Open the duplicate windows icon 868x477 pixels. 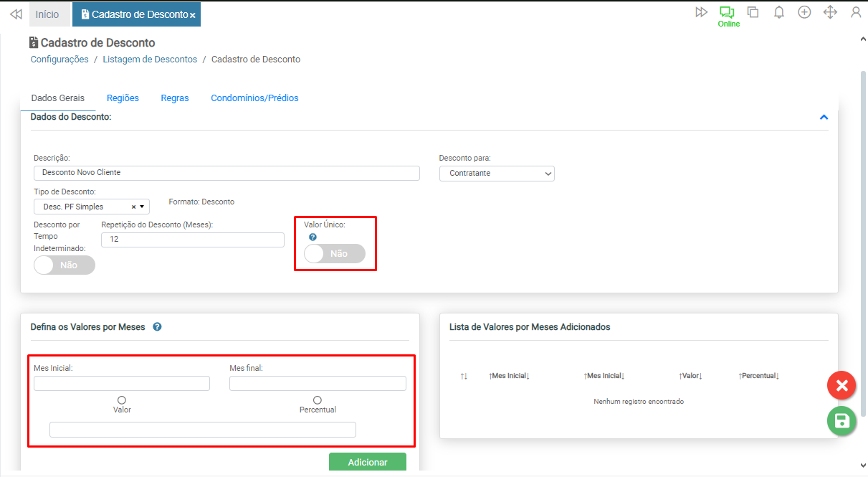click(753, 13)
